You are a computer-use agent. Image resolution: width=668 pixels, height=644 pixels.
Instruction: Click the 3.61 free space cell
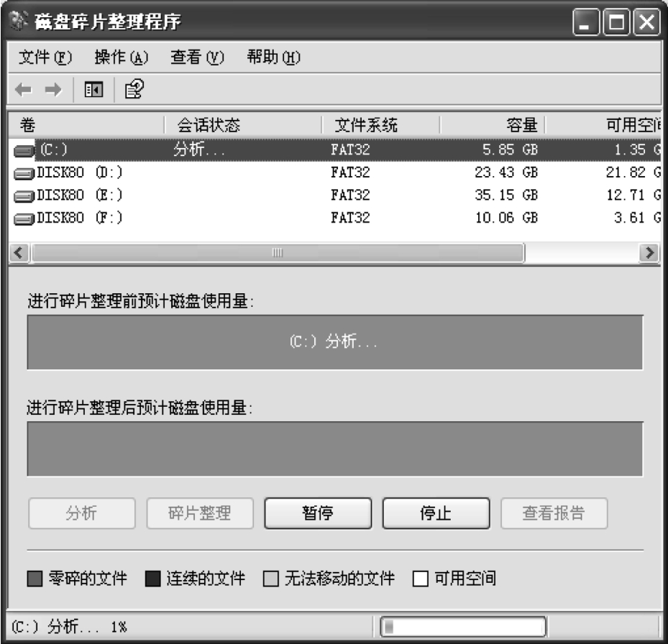(x=637, y=218)
